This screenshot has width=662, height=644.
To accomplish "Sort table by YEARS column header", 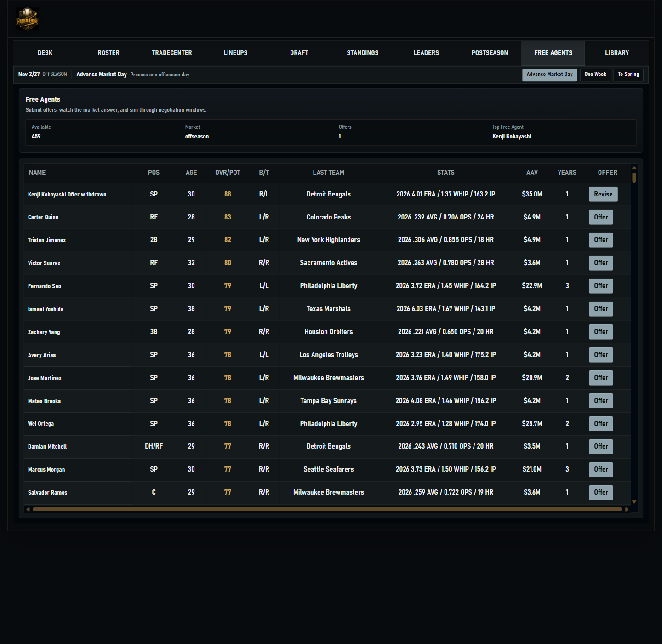I will click(567, 172).
